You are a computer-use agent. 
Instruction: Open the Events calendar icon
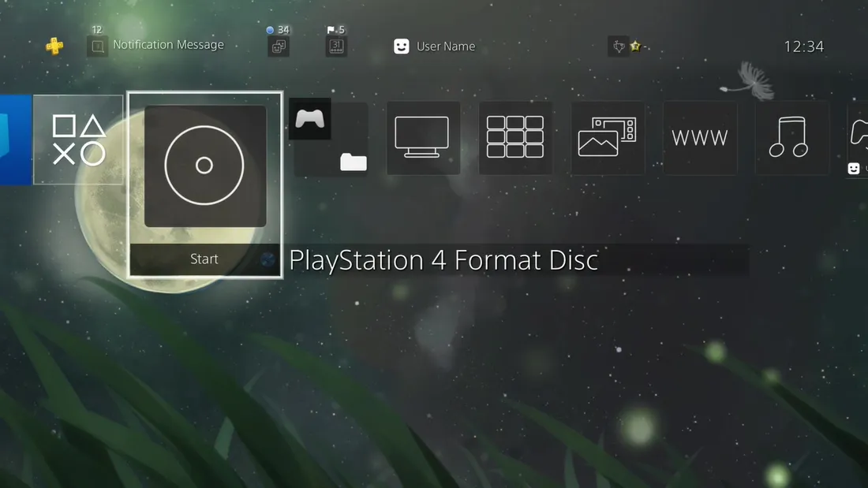point(336,47)
